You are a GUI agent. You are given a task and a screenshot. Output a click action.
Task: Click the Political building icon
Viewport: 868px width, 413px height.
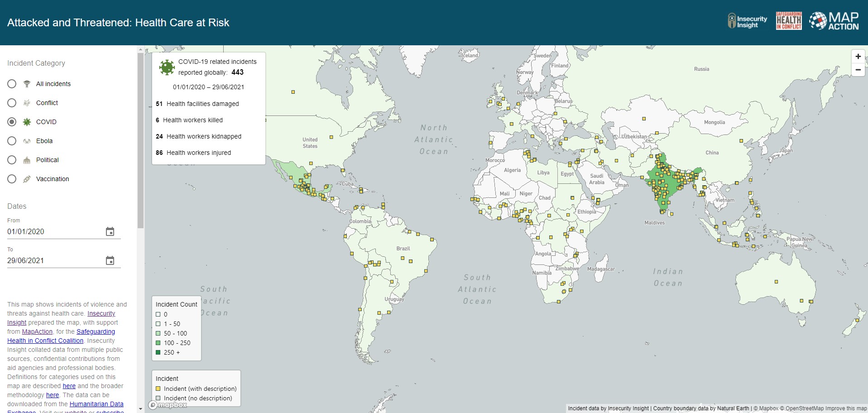[x=27, y=160]
